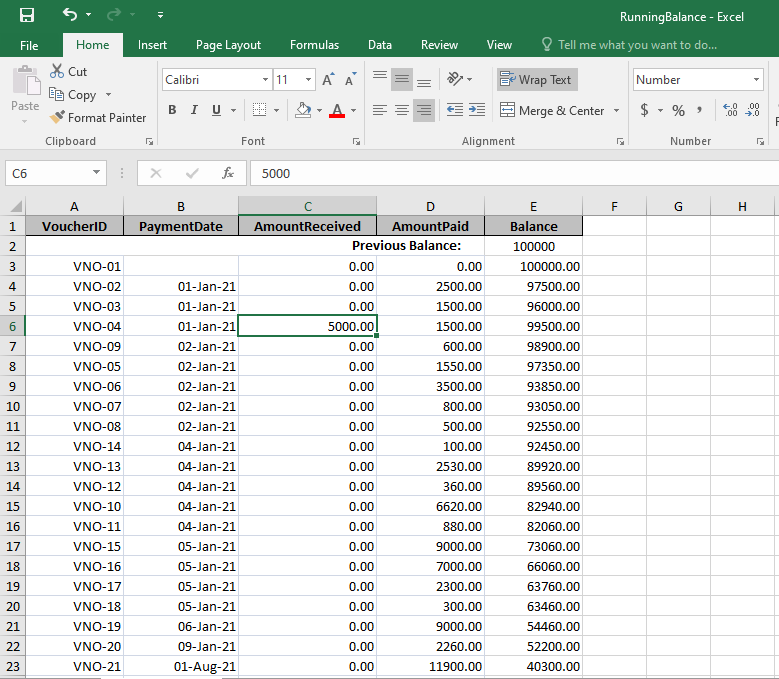The width and height of the screenshot is (779, 679).
Task: Click the Tell me what you want box
Action: [629, 45]
